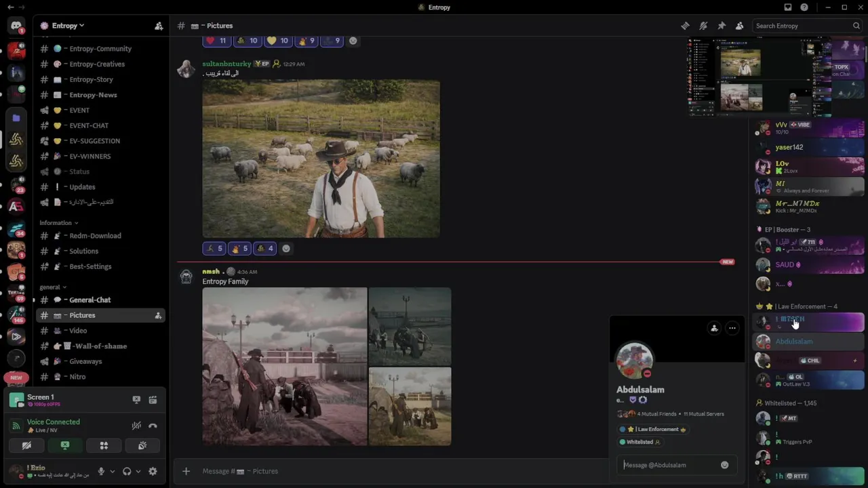Screen dimensions: 868x488
Task: Click Voice Connected status text
Action: point(54,422)
